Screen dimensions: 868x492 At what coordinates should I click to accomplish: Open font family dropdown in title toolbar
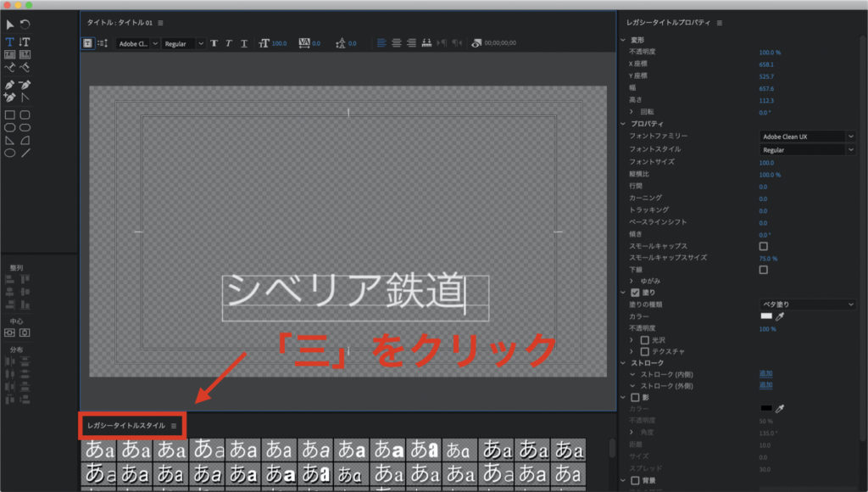[138, 44]
